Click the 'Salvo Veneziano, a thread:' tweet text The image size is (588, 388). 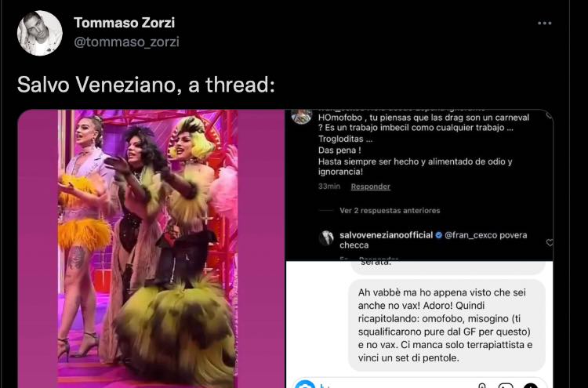pyautogui.click(x=147, y=85)
